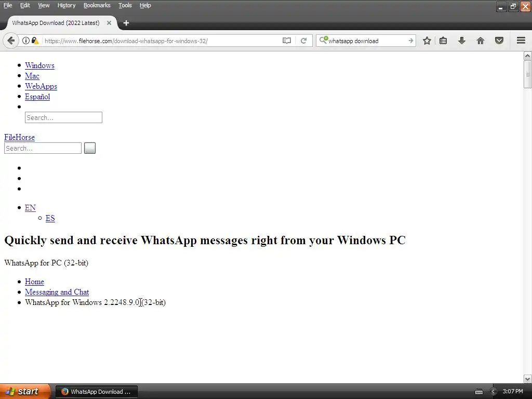Open a new tab with plus button
Viewport: 532px width, 399px height.
[126, 23]
